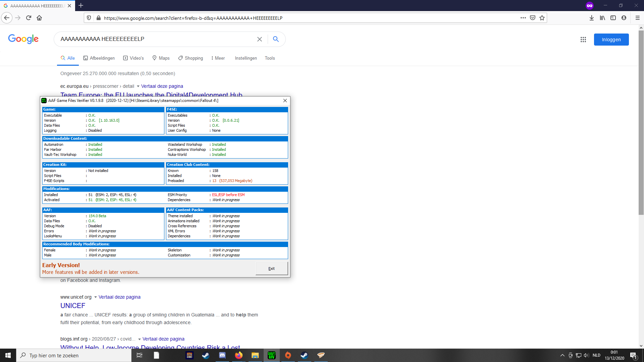Click Exit in the AAF Verifier dialog

pyautogui.click(x=272, y=268)
